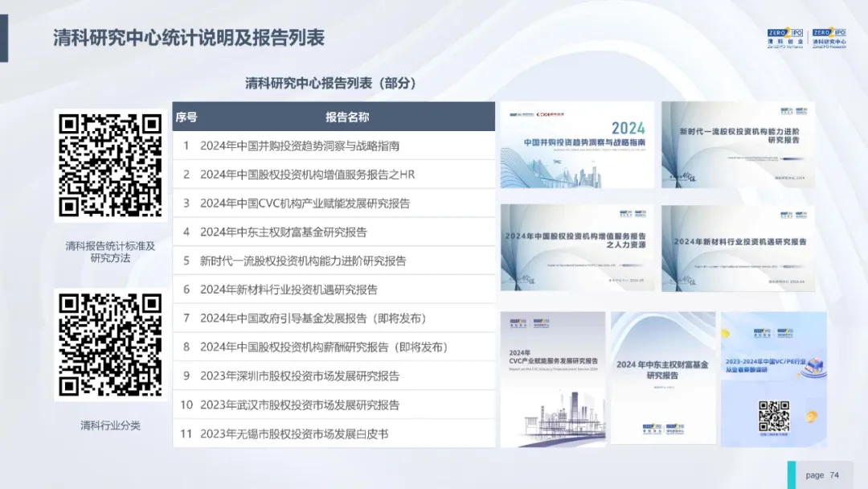Select row 10 '2023年武汉市股权投资市场发展研究报告'
The image size is (868, 489).
coord(334,405)
